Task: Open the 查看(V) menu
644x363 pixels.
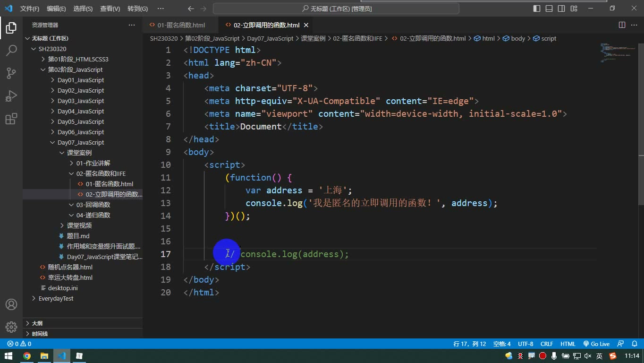Action: (x=110, y=9)
